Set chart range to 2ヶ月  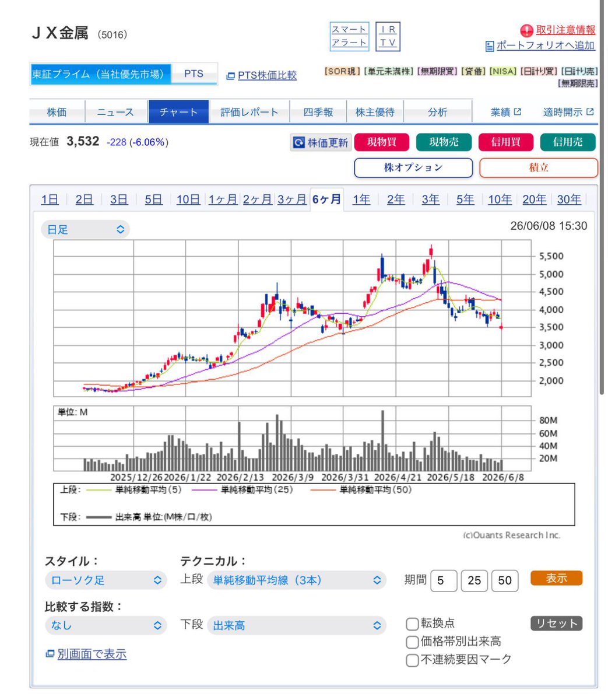coord(258,199)
